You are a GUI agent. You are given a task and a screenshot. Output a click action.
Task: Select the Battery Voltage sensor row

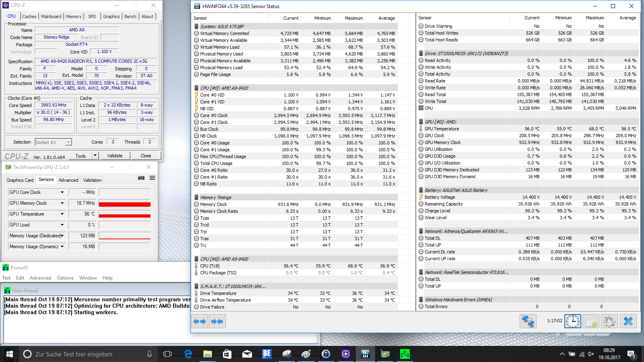point(528,197)
